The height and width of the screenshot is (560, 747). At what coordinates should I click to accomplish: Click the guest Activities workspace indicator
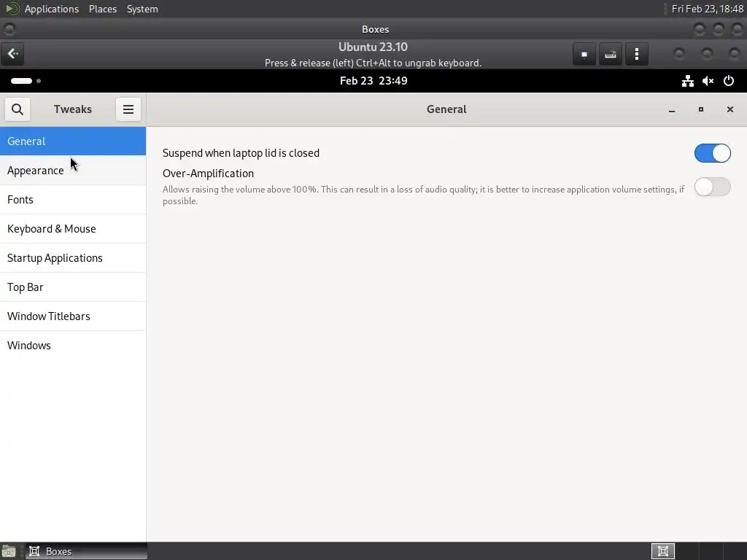(26, 81)
